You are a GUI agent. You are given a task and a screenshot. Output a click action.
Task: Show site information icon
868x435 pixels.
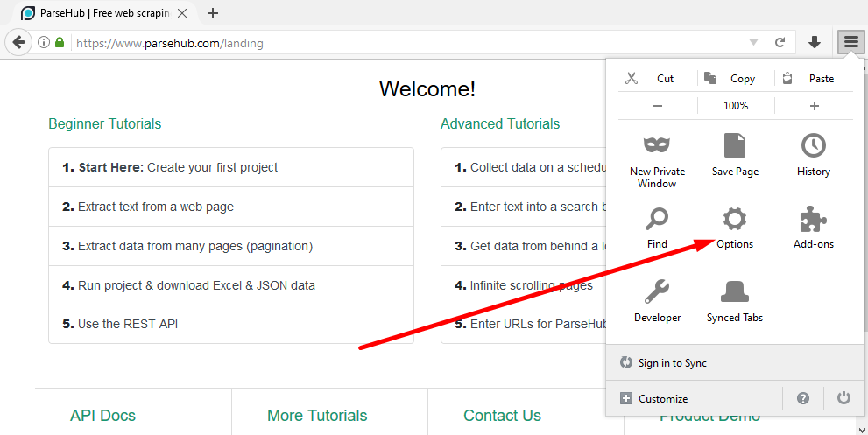coord(44,43)
